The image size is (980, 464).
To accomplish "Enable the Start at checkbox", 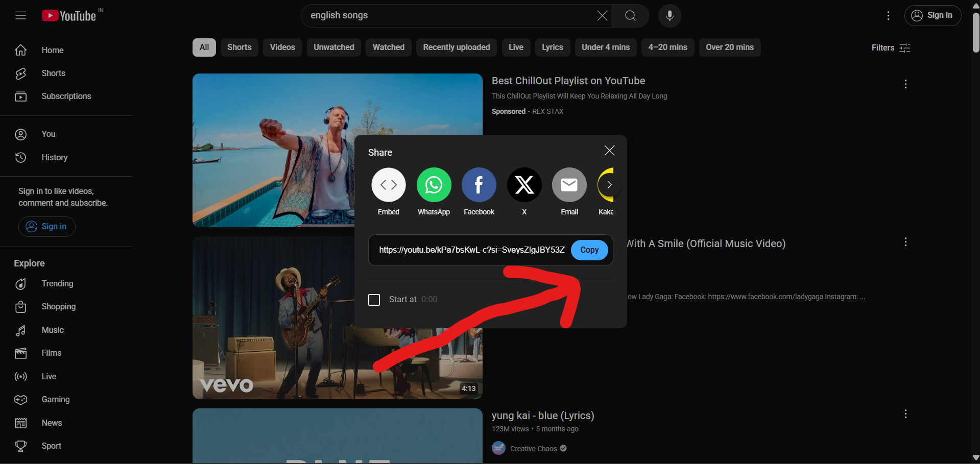I will 374,300.
